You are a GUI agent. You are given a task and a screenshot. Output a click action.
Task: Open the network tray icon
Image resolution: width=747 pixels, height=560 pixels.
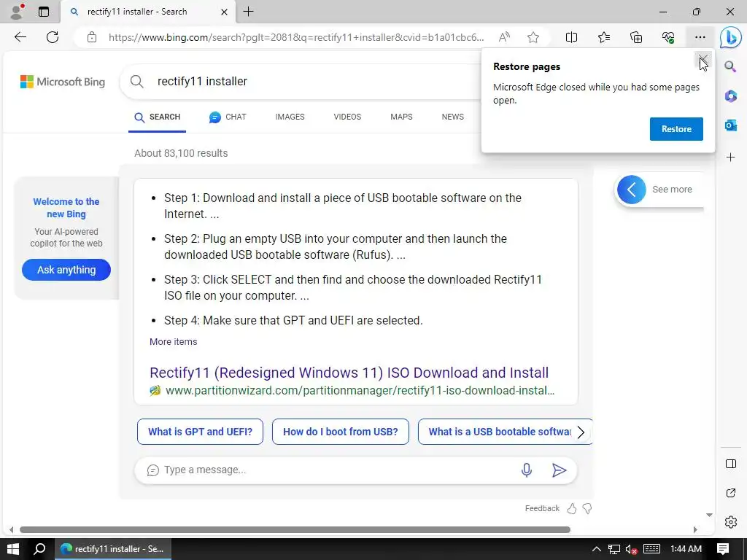(x=614, y=550)
